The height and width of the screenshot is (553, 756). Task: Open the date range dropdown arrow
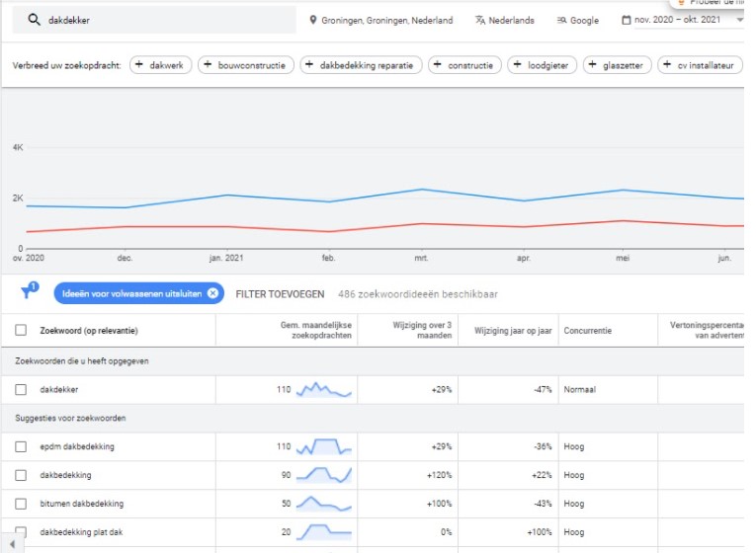pos(739,20)
